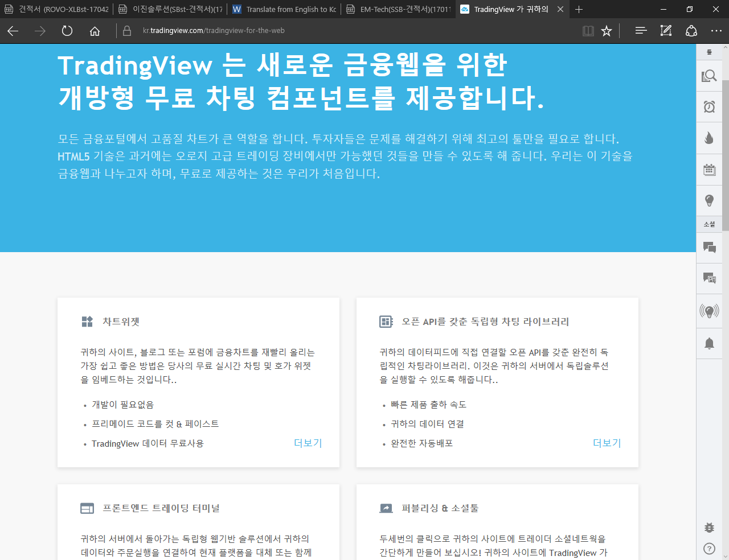Open the reading view book icon
729x560 pixels.
[x=588, y=31]
